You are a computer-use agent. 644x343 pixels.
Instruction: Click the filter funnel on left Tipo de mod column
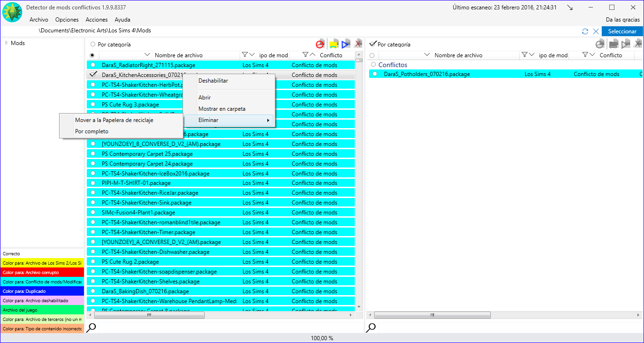244,55
